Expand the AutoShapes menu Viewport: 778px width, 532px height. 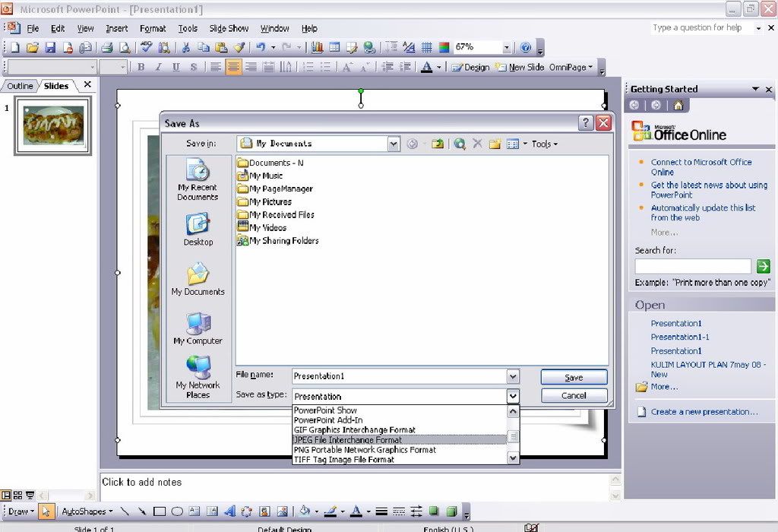(x=87, y=511)
